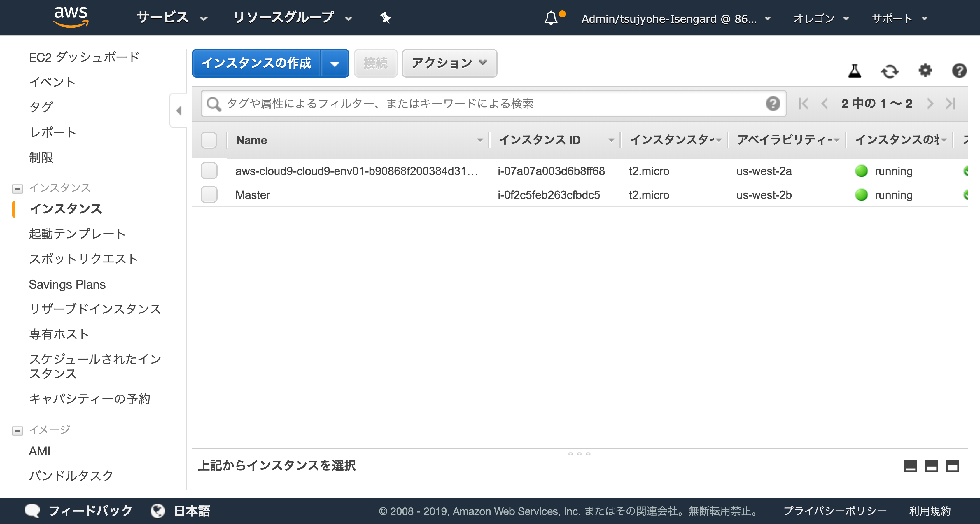Open フィードバック link in footer
This screenshot has width=980, height=524.
tap(90, 511)
